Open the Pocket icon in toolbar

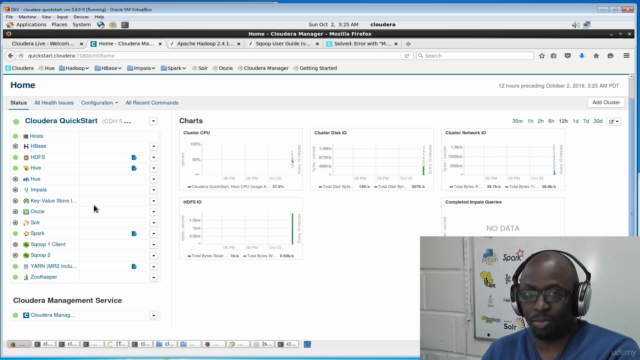pos(567,56)
